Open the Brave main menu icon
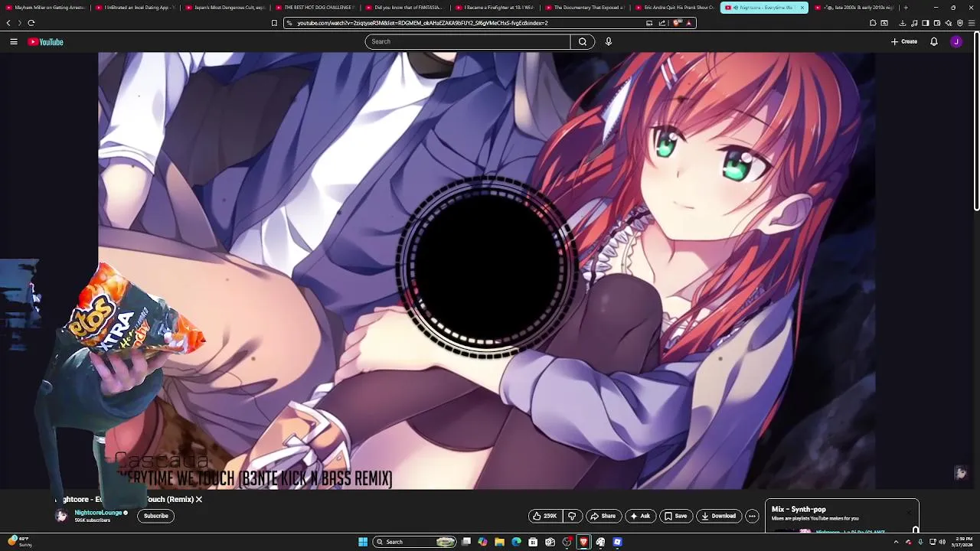The height and width of the screenshot is (551, 980). [x=972, y=23]
